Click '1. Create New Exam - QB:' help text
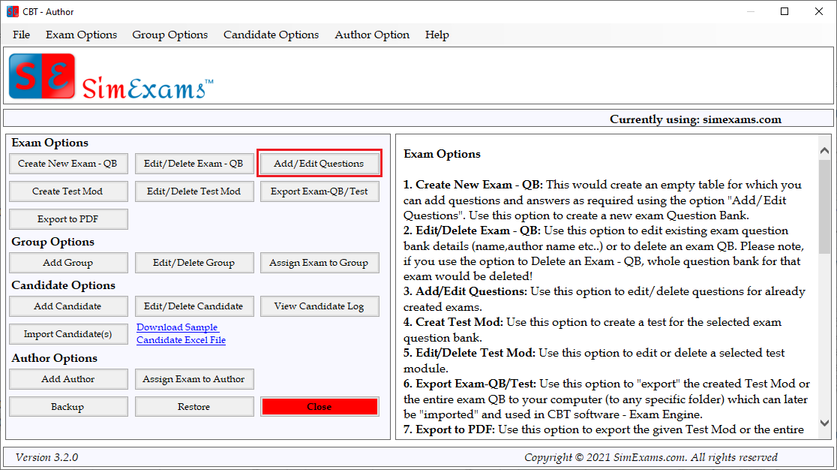This screenshot has height=470, width=837. (x=473, y=185)
